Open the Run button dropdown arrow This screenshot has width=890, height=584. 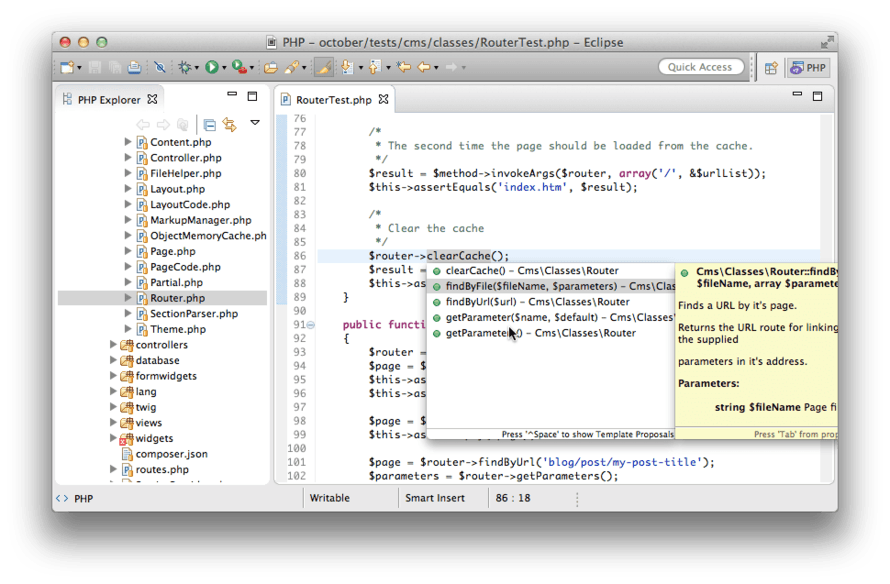pos(222,67)
